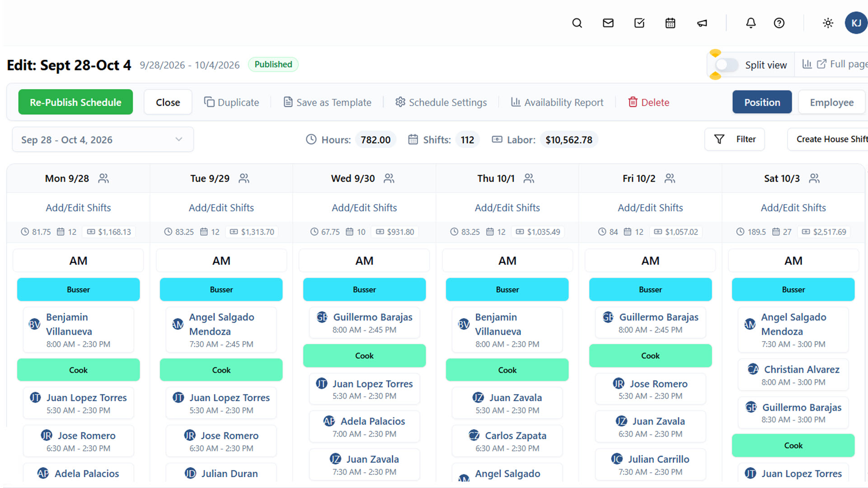Delete the schedule
Image resolution: width=868 pixels, height=488 pixels.
tap(648, 102)
